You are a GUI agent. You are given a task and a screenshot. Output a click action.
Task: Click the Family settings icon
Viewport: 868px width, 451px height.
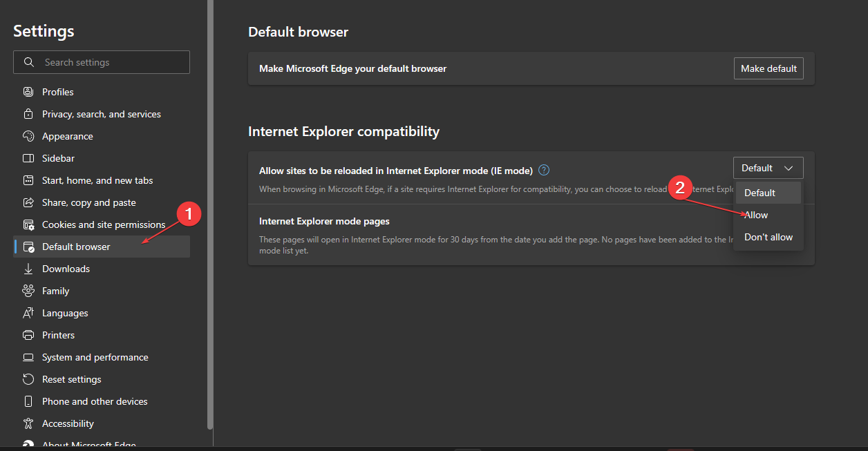click(27, 290)
